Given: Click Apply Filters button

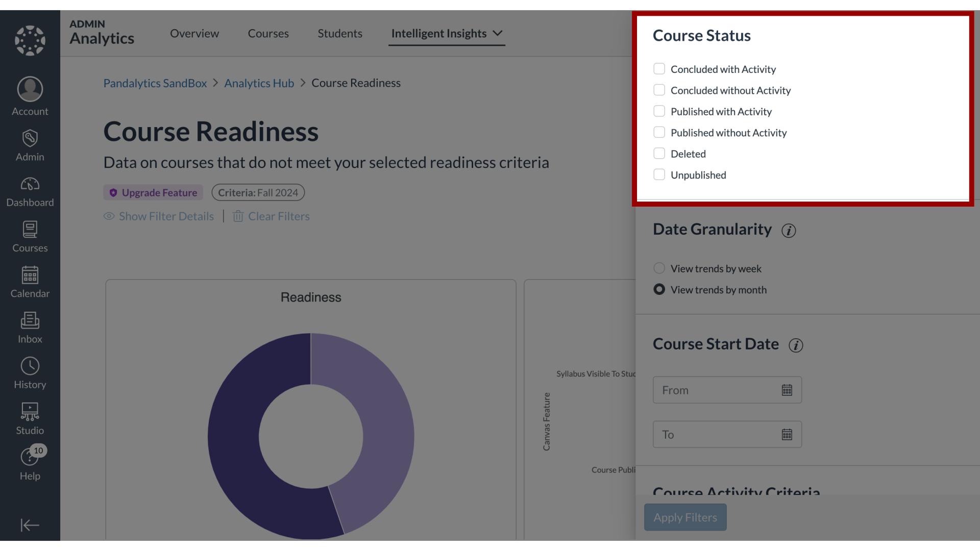Looking at the screenshot, I should tap(685, 517).
